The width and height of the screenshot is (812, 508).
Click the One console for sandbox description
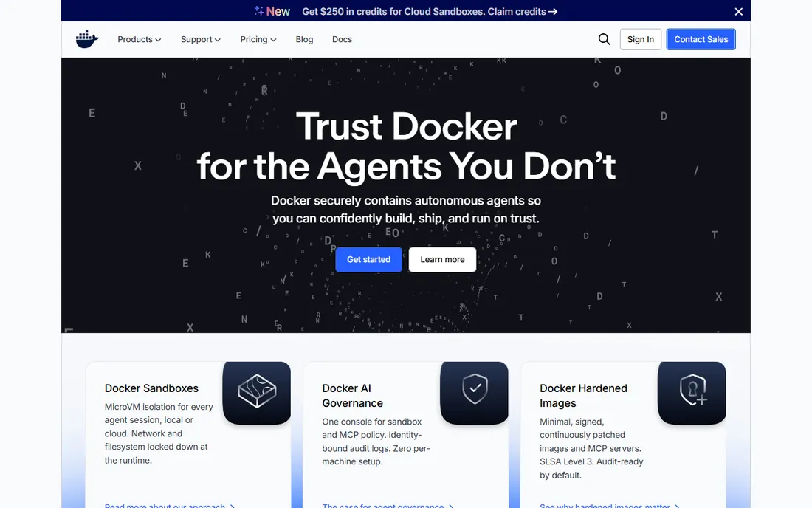coord(376,442)
